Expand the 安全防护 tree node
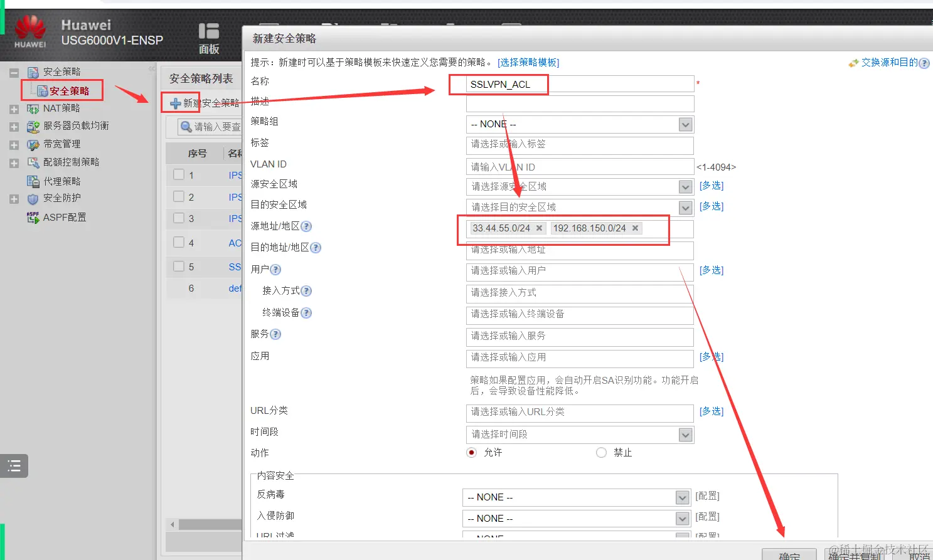The width and height of the screenshot is (933, 560). click(14, 199)
